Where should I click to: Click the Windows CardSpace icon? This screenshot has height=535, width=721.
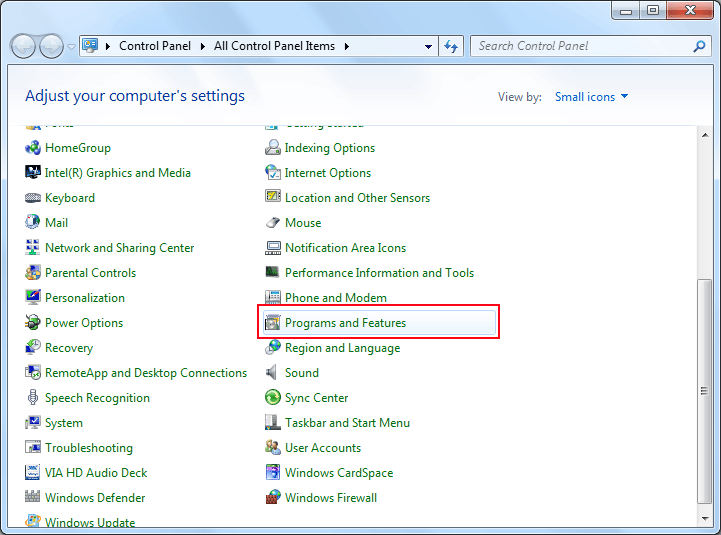pyautogui.click(x=273, y=472)
